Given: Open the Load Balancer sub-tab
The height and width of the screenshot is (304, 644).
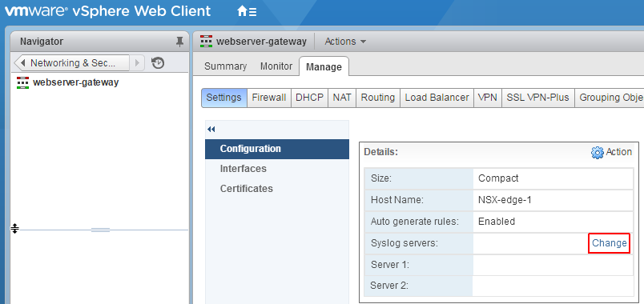Looking at the screenshot, I should click(x=437, y=98).
